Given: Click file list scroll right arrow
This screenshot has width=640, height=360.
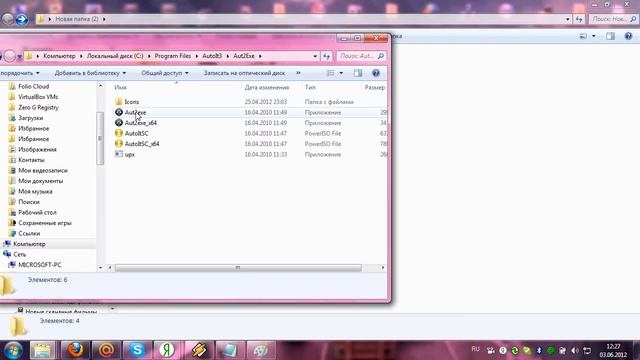Looking at the screenshot, I should click(x=383, y=268).
